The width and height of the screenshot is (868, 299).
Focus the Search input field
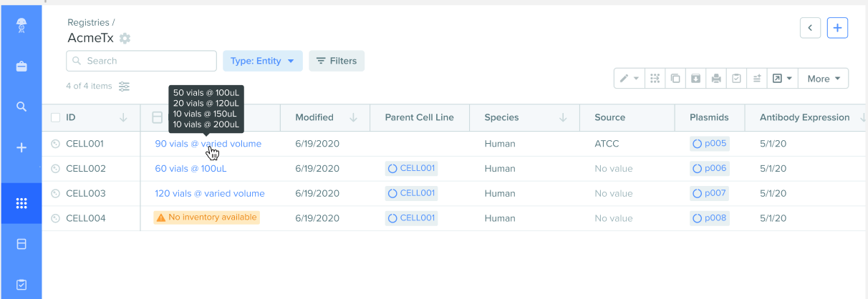pos(141,61)
